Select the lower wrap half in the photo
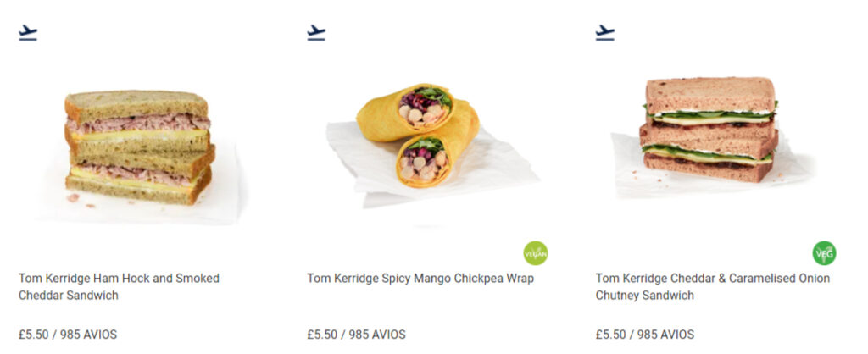Viewport: 868px width, 354px height. pos(437,152)
